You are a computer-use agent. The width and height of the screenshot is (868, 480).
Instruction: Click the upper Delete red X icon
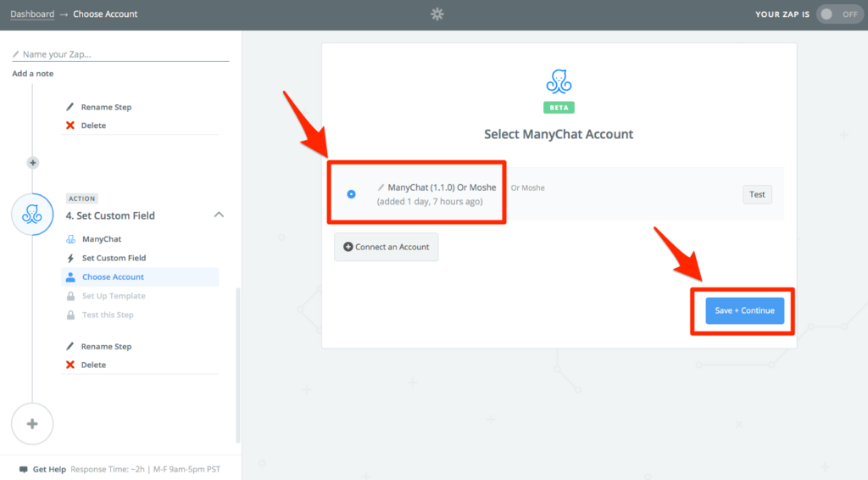70,126
